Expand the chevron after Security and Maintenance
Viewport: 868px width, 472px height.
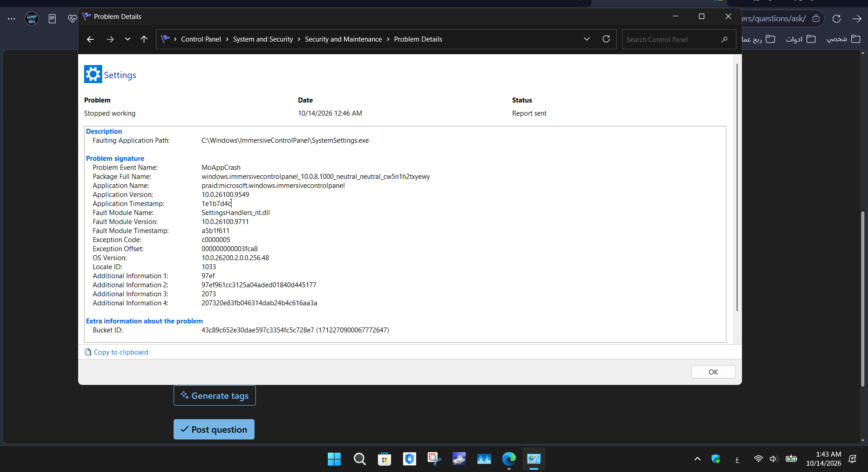[388, 39]
